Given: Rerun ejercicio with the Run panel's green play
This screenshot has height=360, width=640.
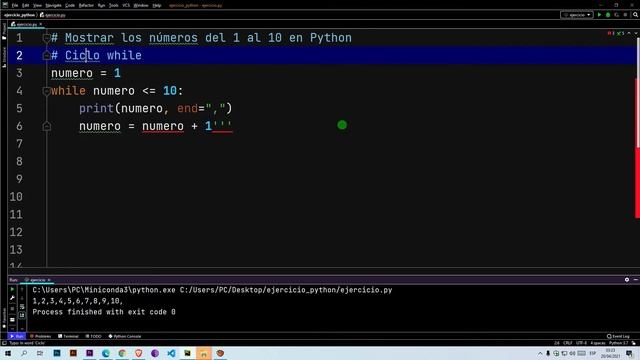Looking at the screenshot, I should tap(12, 289).
